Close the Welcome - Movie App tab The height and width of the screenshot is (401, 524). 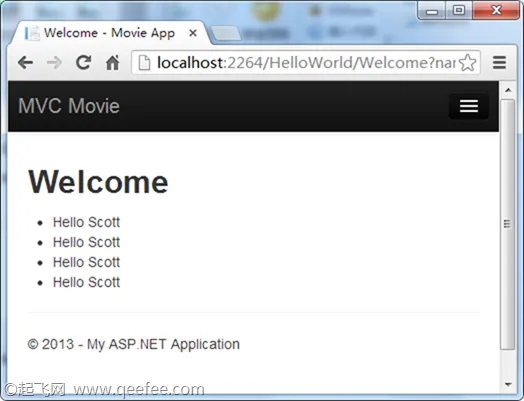pos(193,33)
